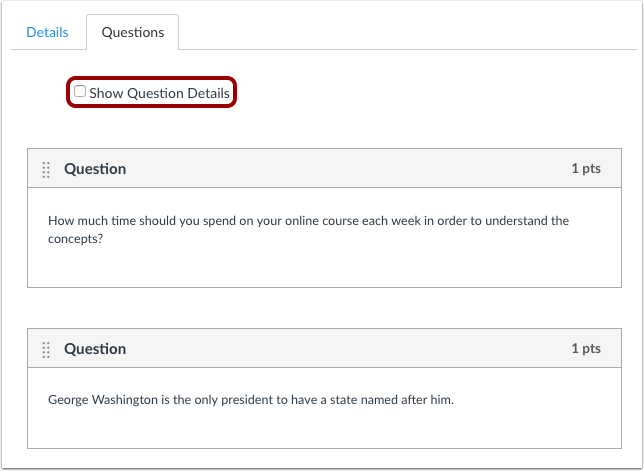Select the Questions tab
The image size is (644, 471).
click(x=133, y=32)
